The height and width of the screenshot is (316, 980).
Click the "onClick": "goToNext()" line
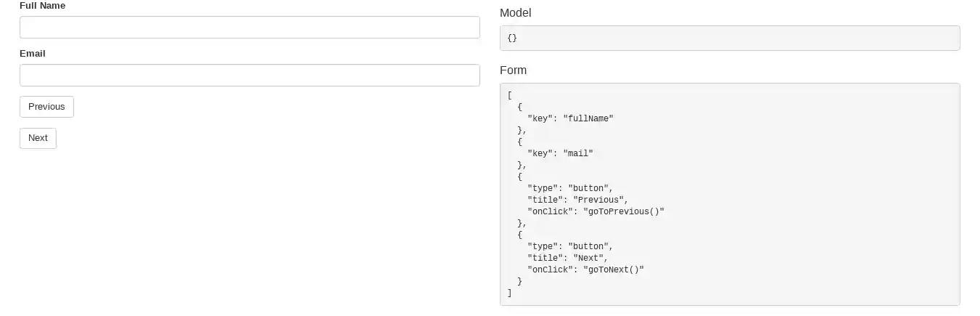(x=585, y=270)
